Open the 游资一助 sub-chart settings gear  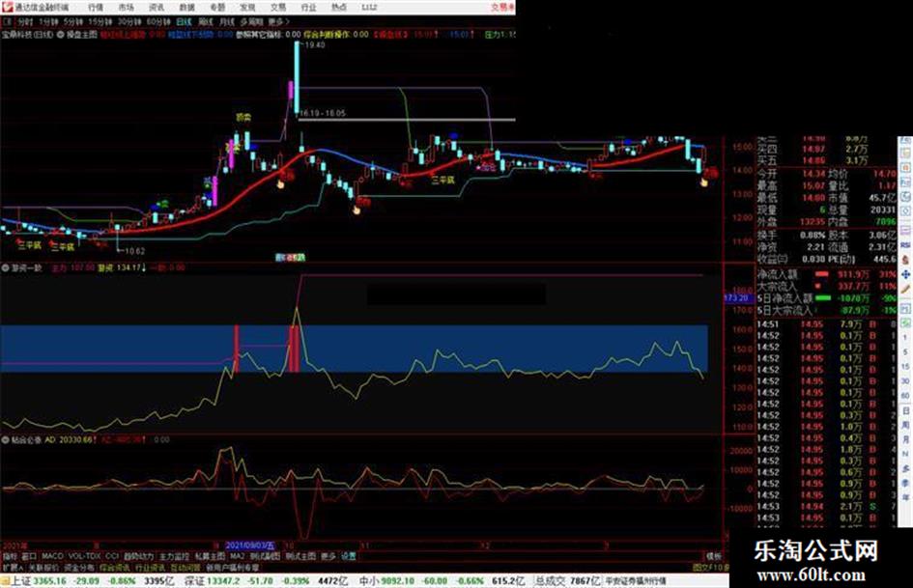[6, 267]
